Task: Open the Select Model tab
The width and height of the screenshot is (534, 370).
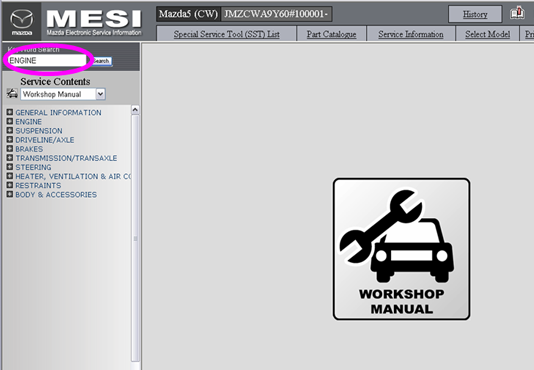Action: (487, 34)
